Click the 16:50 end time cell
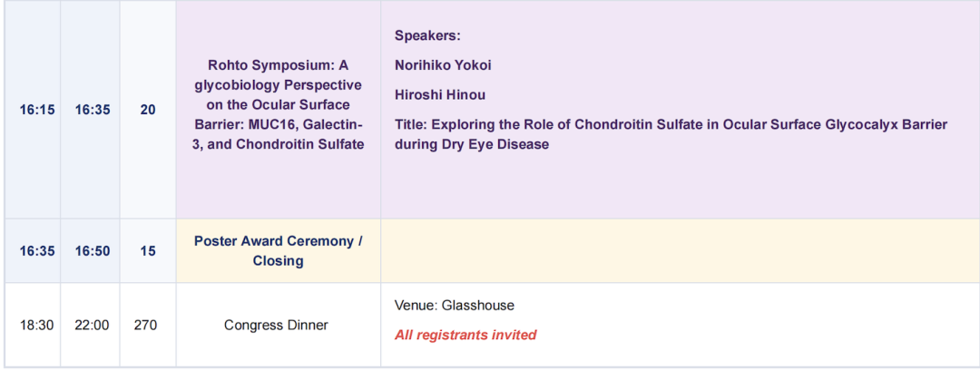 [93, 251]
